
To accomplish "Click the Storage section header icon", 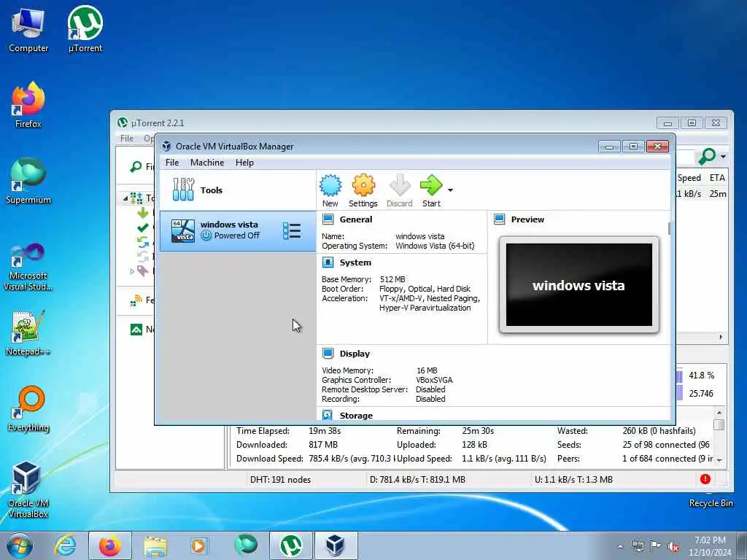I will pos(328,415).
